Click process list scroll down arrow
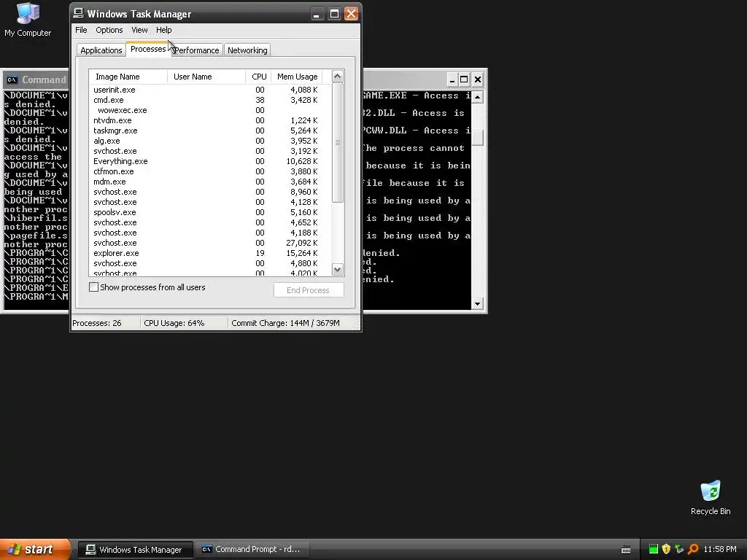The image size is (747, 560). (337, 270)
